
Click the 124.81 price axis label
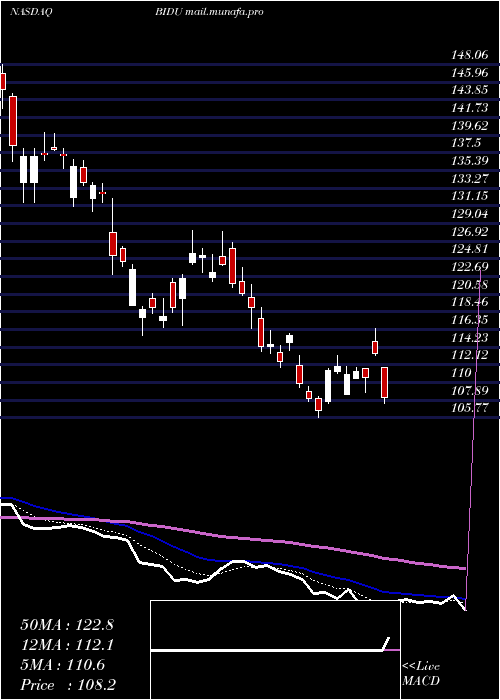point(470,250)
